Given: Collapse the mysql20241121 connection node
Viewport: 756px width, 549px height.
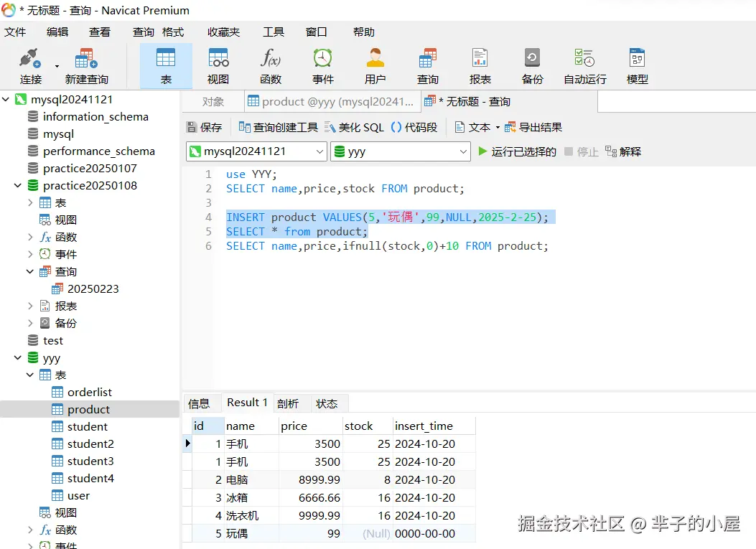Looking at the screenshot, I should (x=6, y=99).
